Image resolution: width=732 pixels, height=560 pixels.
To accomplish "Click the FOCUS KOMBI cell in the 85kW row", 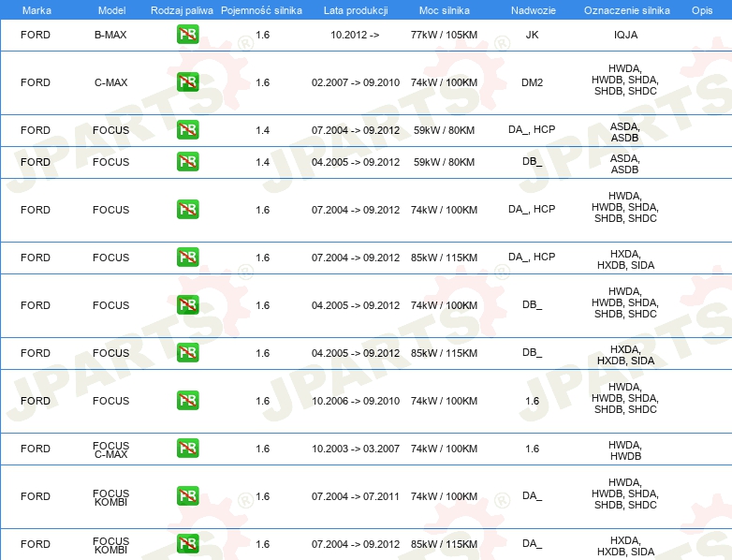I will (110, 545).
